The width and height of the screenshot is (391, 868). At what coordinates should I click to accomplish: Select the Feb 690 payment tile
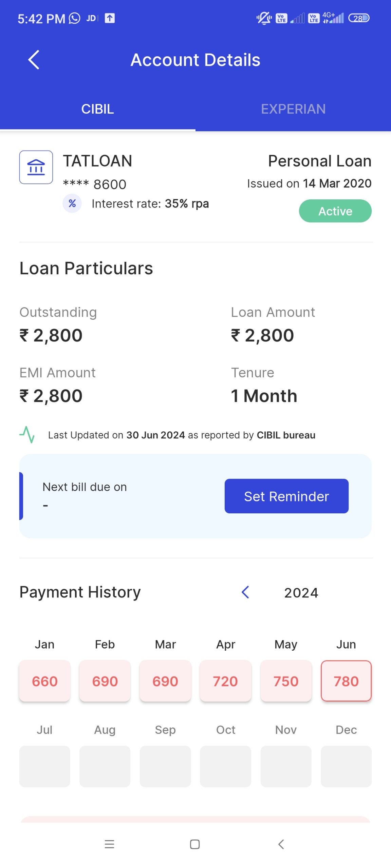[x=105, y=681]
